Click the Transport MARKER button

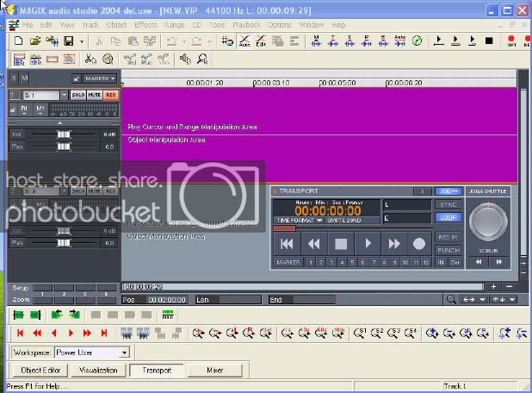[x=288, y=262]
